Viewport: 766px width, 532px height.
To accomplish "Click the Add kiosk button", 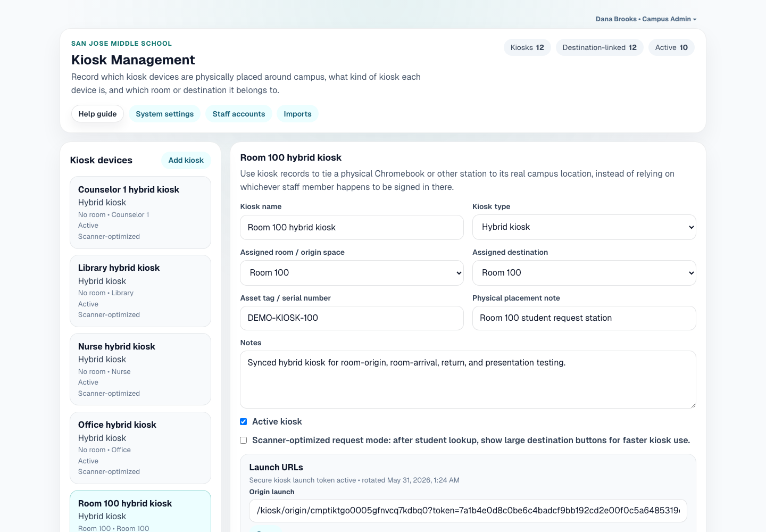I will pyautogui.click(x=186, y=160).
